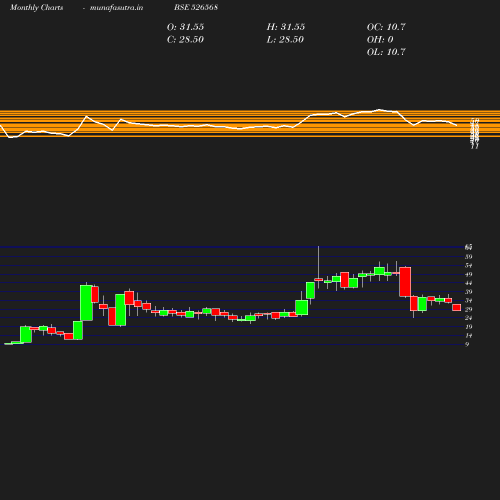Click the 19 price axis label
Image resolution: width=500 pixels, height=500 pixels.
(x=469, y=327)
